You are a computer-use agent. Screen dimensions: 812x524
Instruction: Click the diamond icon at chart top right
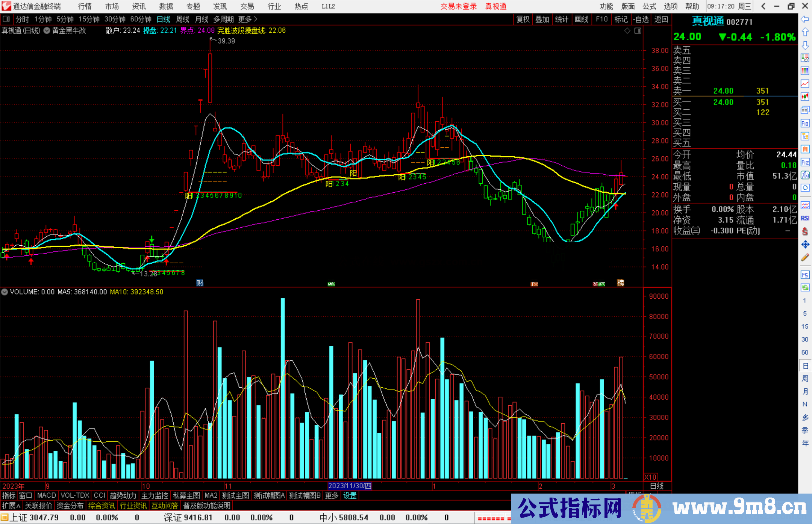[627, 31]
